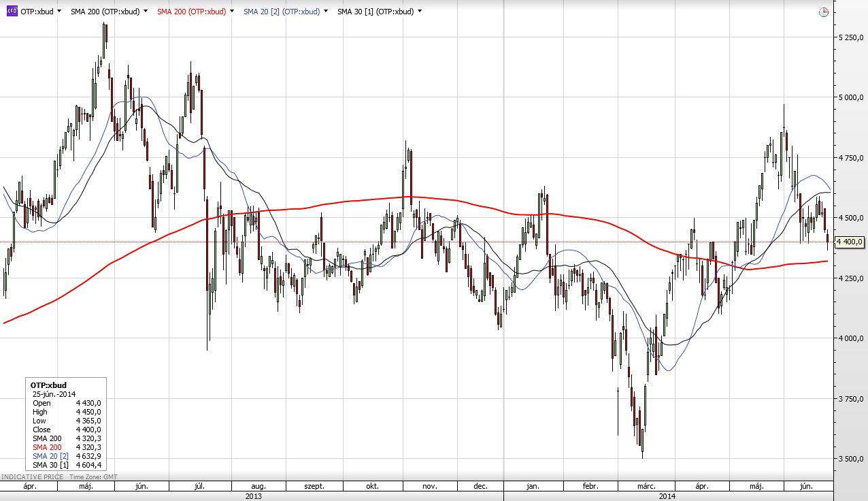Click the 3 750,0 price axis label
868x501 pixels.
[x=850, y=398]
